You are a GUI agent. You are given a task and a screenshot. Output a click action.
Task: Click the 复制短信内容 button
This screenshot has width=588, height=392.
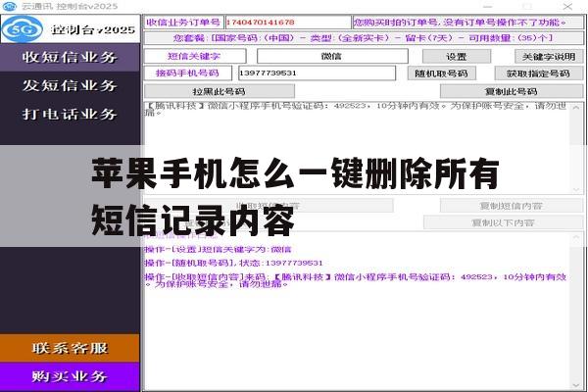click(512, 206)
